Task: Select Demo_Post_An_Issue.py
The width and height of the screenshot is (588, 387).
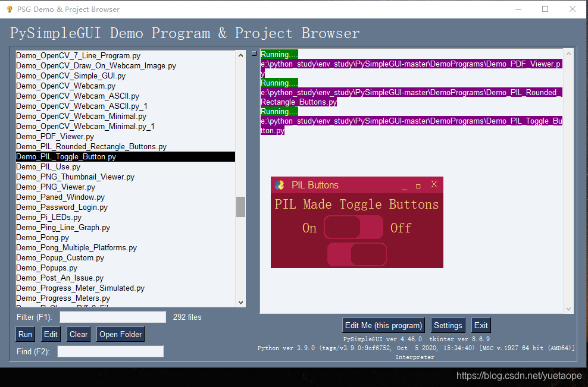Action: point(125,278)
